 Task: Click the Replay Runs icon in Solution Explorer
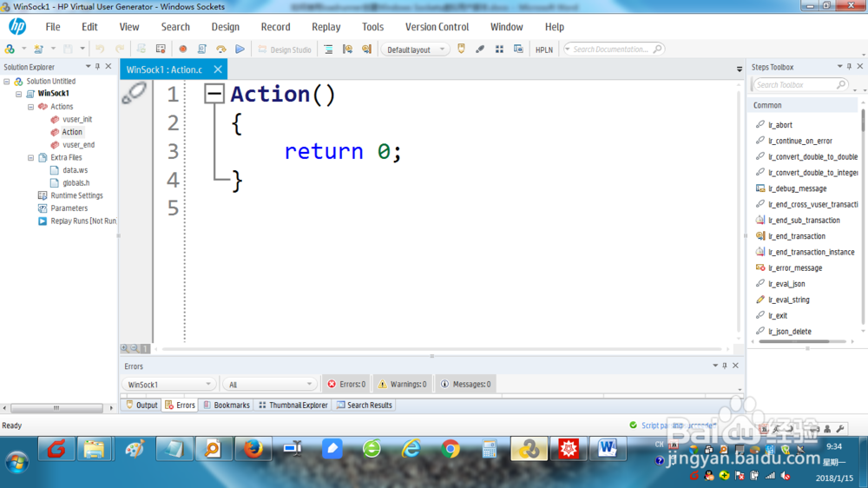42,221
